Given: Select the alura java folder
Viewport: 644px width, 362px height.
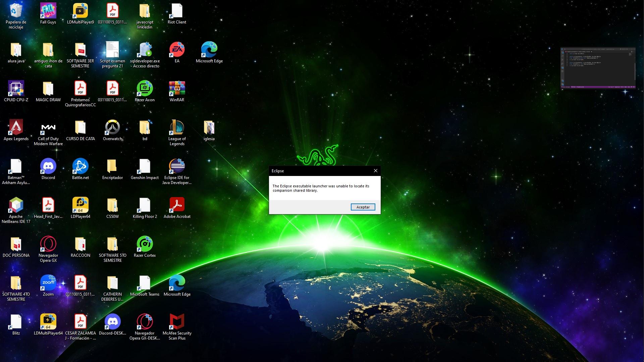Looking at the screenshot, I should click(16, 52).
